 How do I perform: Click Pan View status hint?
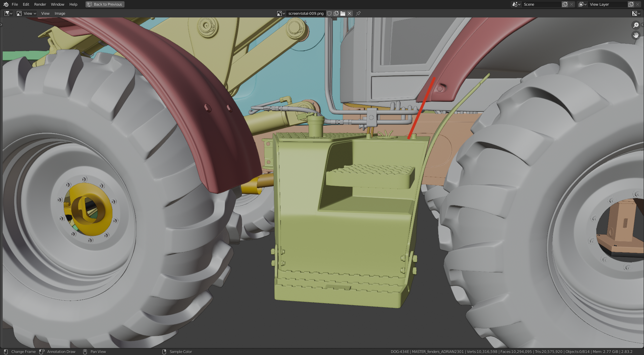(x=98, y=352)
